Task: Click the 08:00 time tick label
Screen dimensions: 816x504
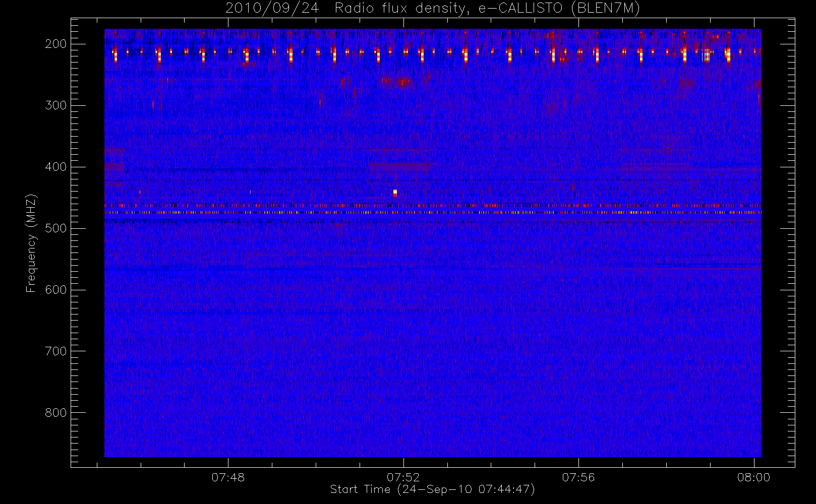Action: pos(753,477)
